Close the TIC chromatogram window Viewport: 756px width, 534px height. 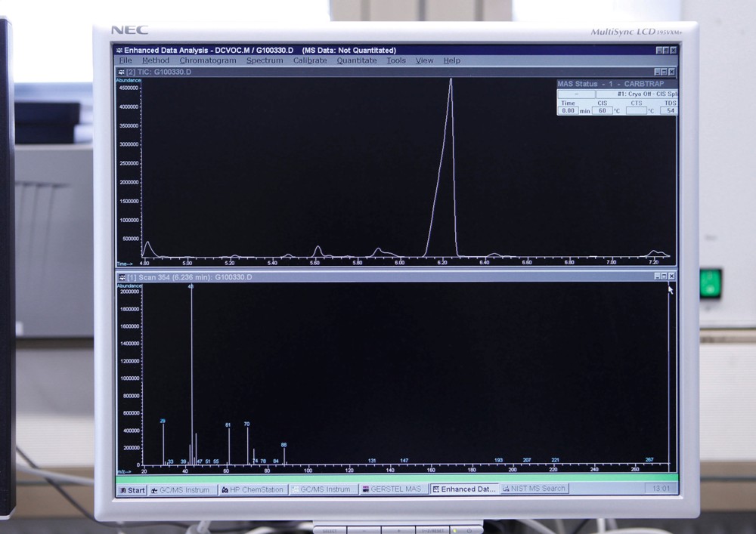point(671,72)
